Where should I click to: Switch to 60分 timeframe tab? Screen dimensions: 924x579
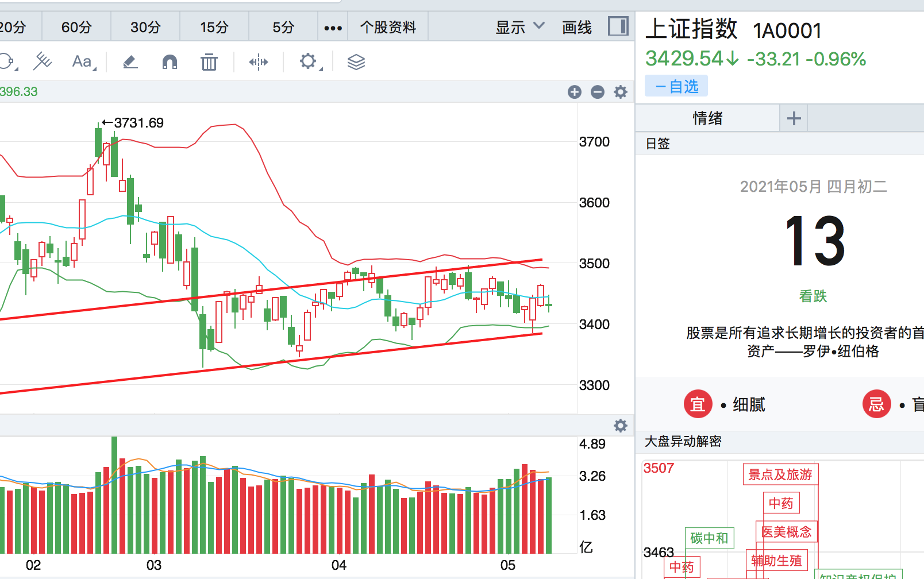pos(76,27)
